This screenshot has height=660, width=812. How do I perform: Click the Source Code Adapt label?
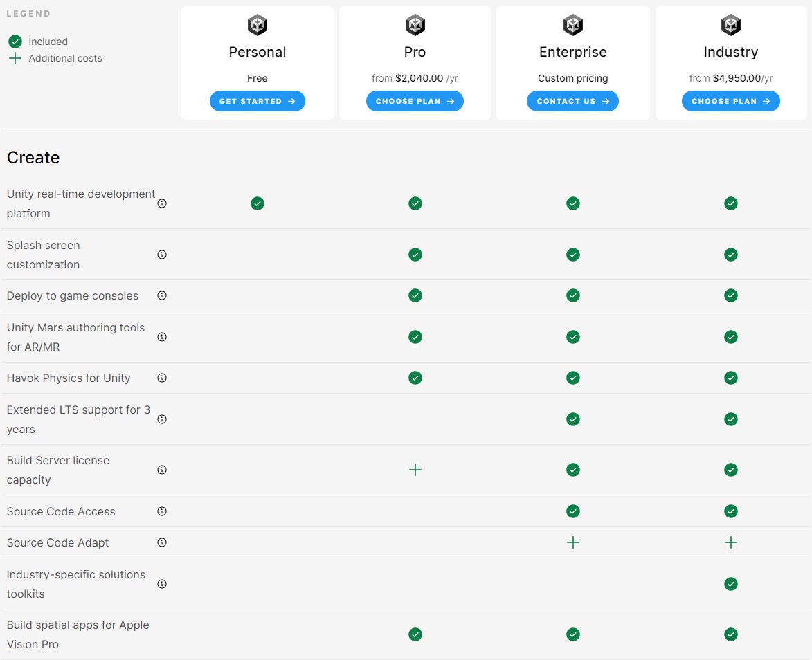[57, 542]
